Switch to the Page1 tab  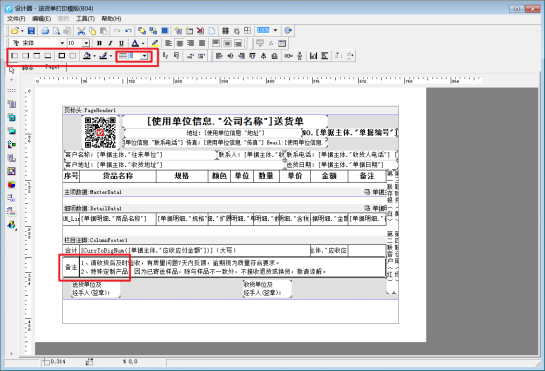pos(52,67)
